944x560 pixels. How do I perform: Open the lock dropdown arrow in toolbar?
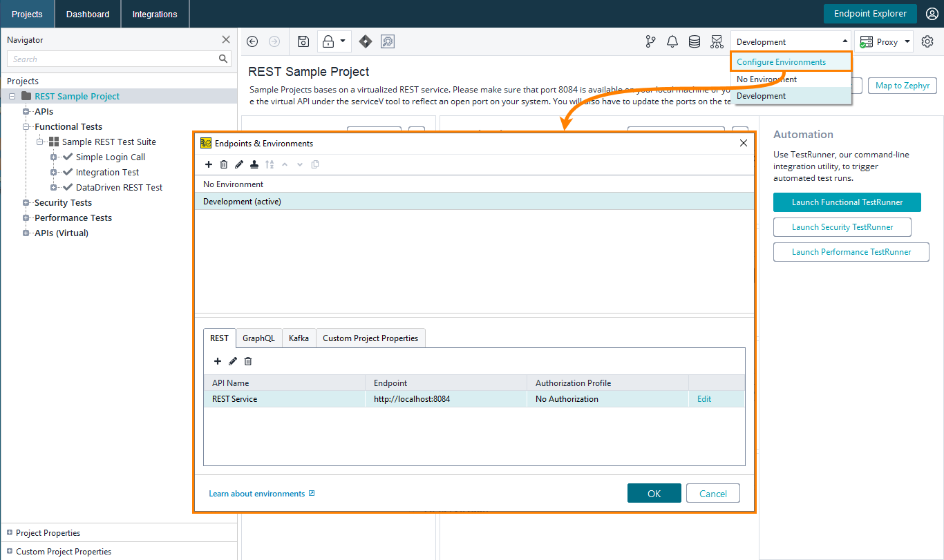pyautogui.click(x=343, y=41)
